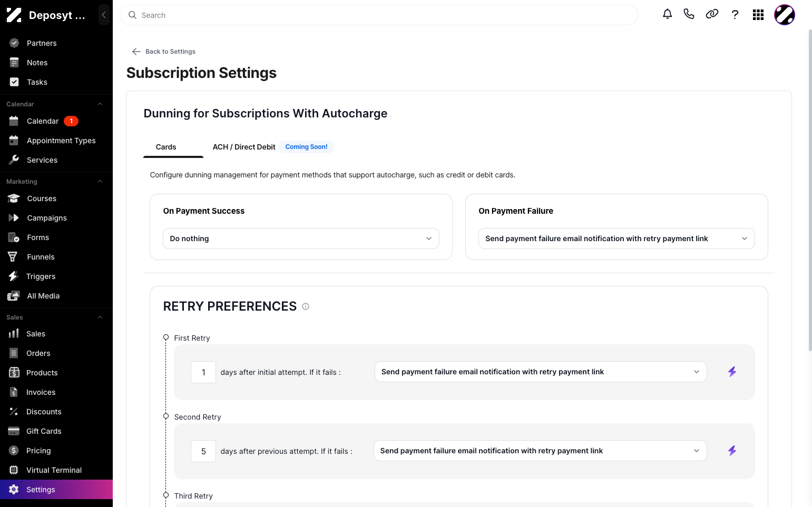The height and width of the screenshot is (507, 812).
Task: Open Triggers in the sidebar
Action: (56, 276)
